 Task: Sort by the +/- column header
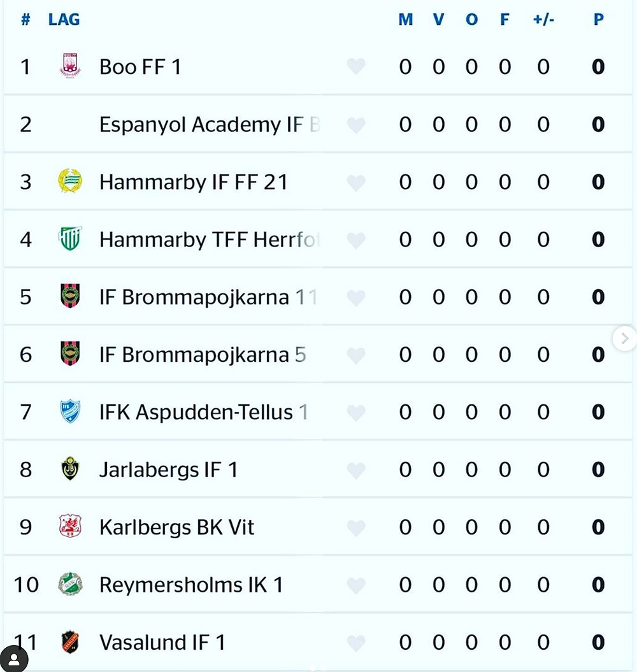click(x=543, y=19)
